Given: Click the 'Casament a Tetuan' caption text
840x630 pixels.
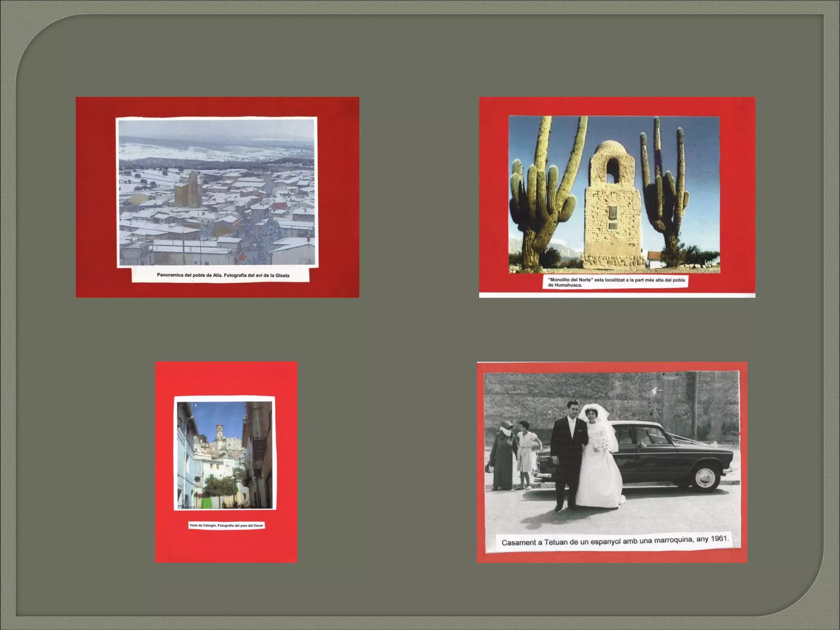Looking at the screenshot, I should pos(614,541).
